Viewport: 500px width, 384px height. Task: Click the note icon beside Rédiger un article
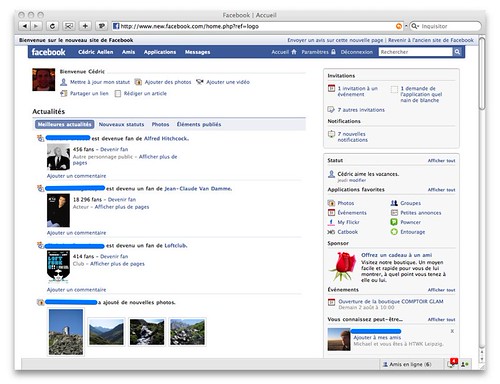[118, 94]
